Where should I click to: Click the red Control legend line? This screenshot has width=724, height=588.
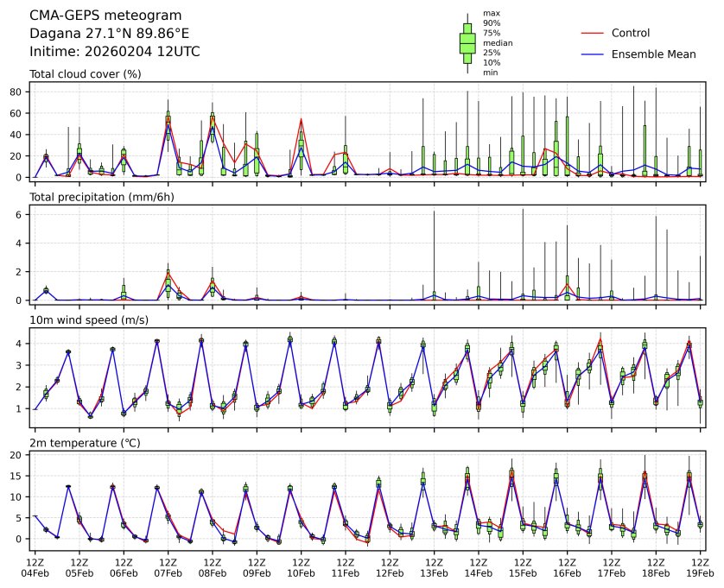pyautogui.click(x=591, y=33)
